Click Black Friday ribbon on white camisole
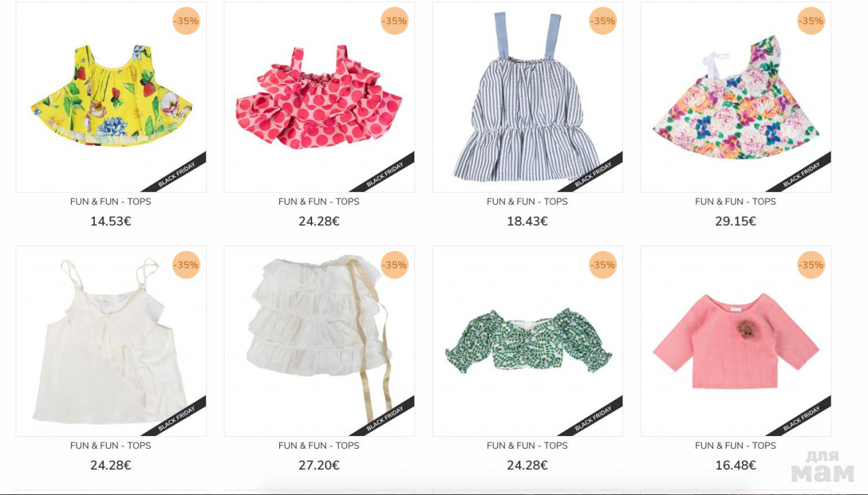Image resolution: width=868 pixels, height=495 pixels. pyautogui.click(x=178, y=418)
